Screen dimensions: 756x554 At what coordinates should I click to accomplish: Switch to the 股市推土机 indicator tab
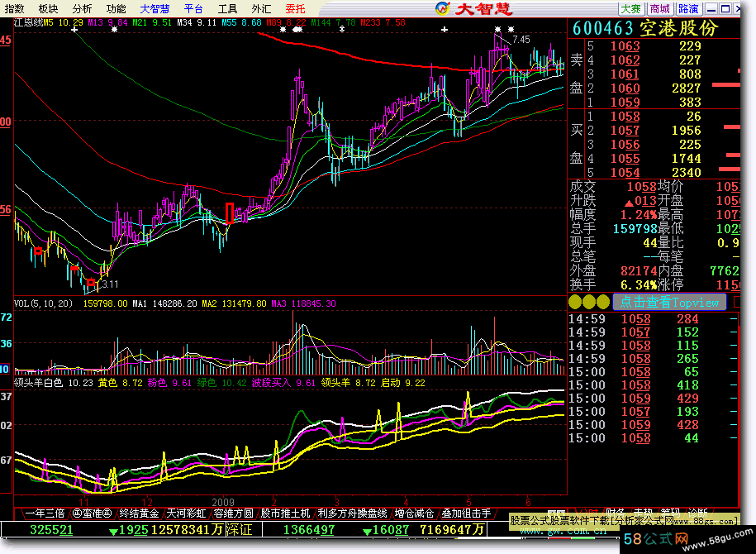click(x=285, y=513)
